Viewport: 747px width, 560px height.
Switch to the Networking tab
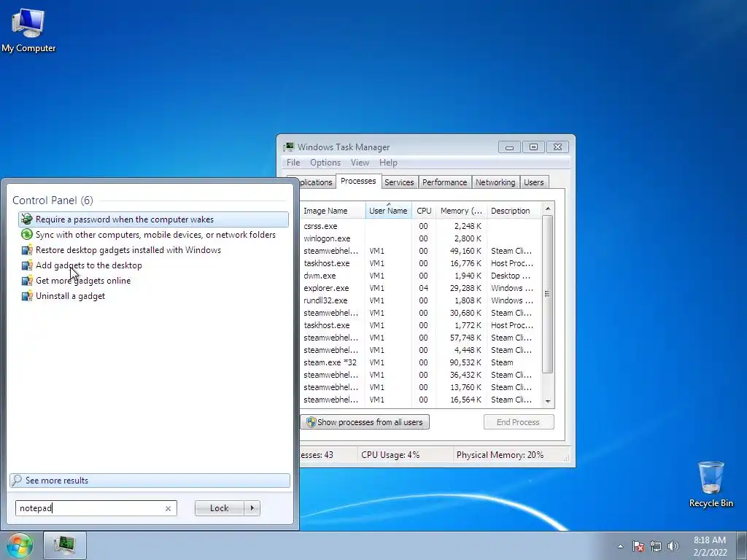[495, 182]
